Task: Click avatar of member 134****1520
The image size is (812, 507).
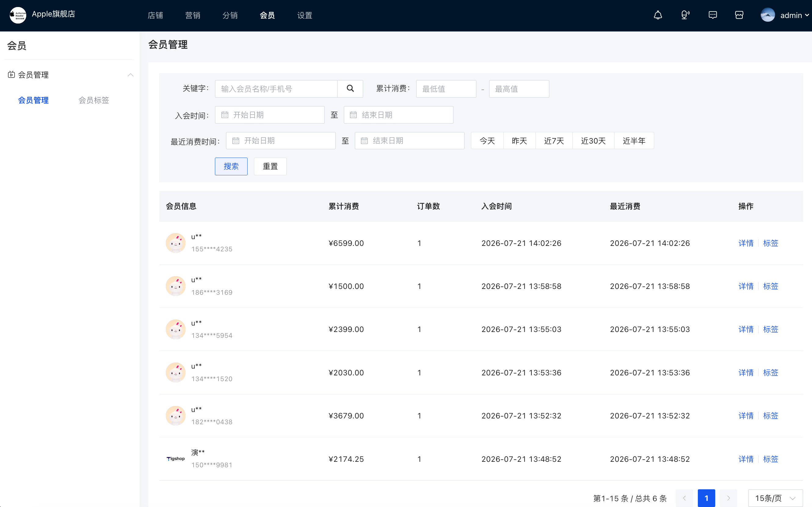Action: tap(176, 373)
